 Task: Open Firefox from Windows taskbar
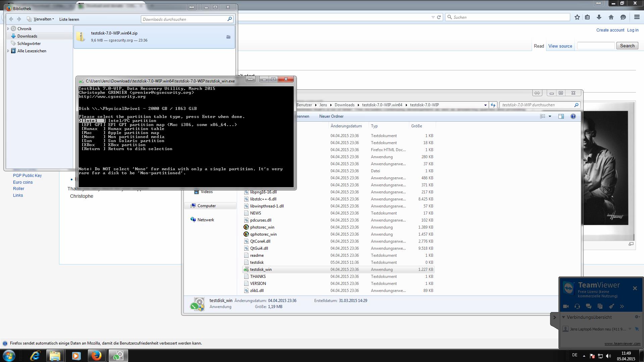tap(97, 356)
